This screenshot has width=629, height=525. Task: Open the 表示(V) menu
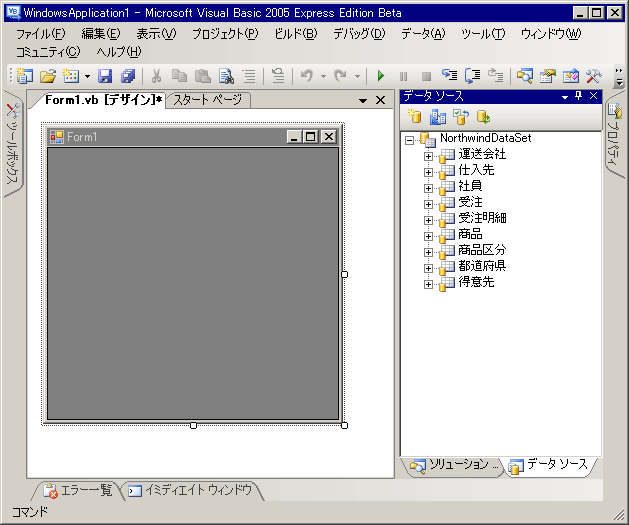click(x=156, y=34)
